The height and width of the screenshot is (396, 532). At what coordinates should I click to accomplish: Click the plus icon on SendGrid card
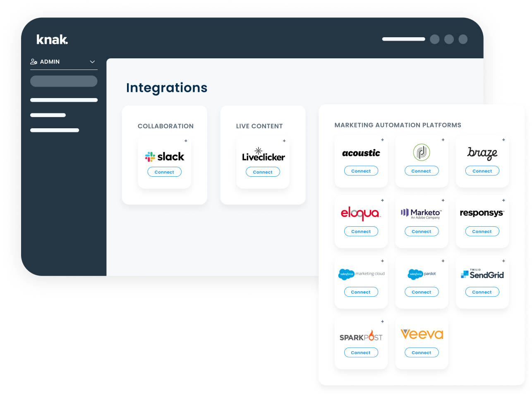(503, 261)
